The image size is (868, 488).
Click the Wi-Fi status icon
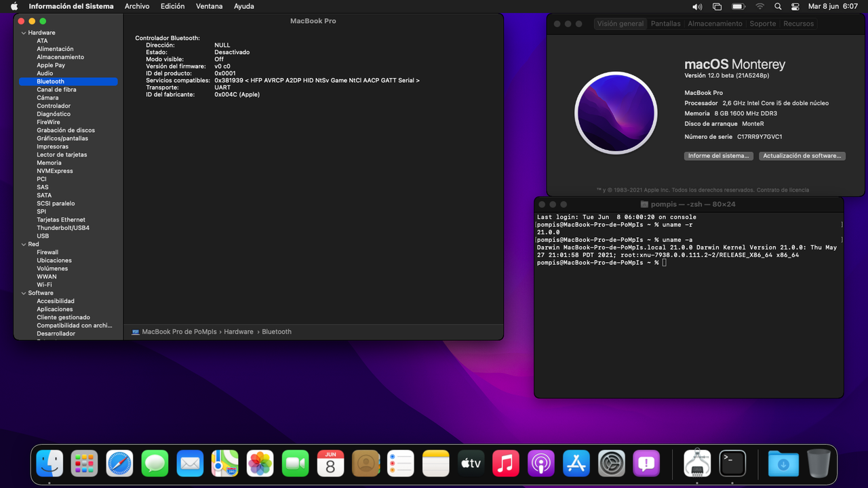[759, 6]
